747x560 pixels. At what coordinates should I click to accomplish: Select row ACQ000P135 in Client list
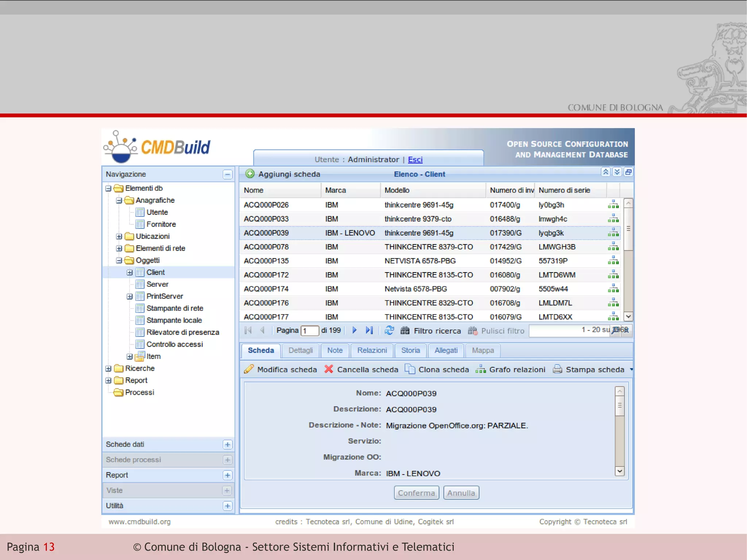pos(430,261)
